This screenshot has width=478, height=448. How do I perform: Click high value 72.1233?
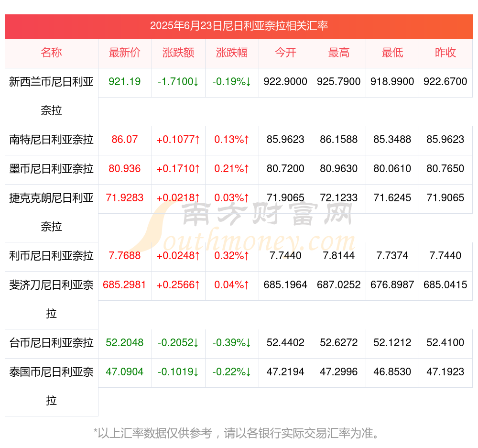click(x=339, y=198)
